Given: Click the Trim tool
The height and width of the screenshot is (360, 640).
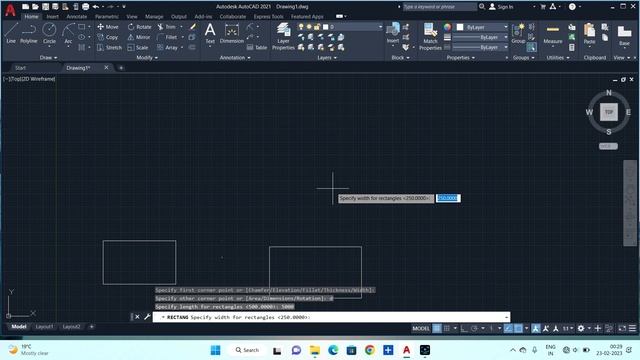Looking at the screenshot, I should tap(167, 27).
